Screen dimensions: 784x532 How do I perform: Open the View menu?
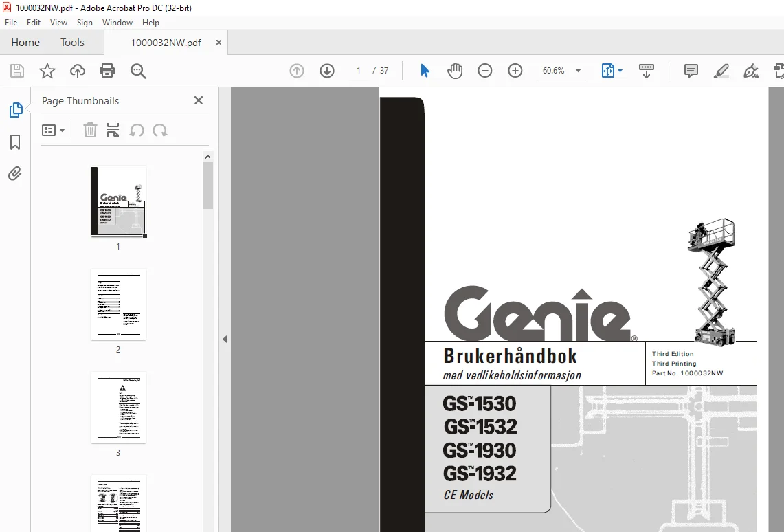[x=58, y=23]
